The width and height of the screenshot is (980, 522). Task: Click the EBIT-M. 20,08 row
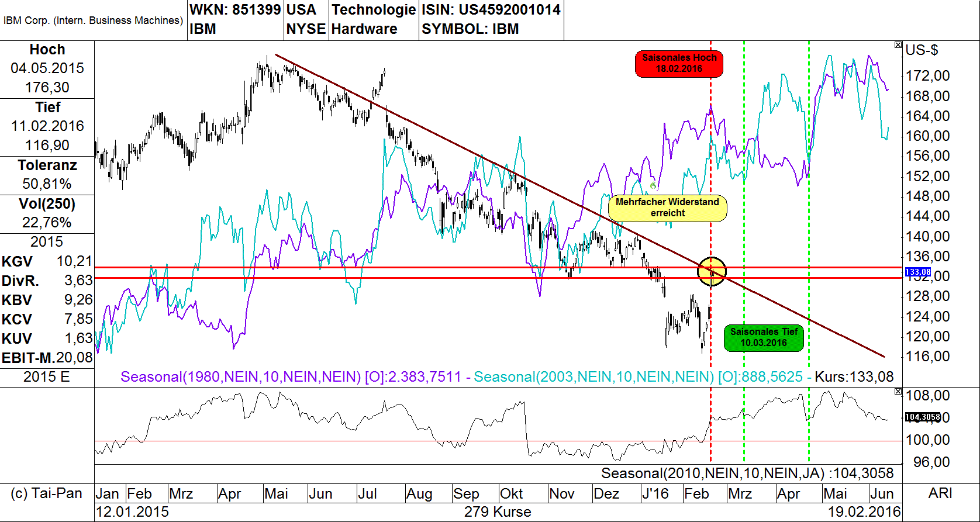coord(47,358)
